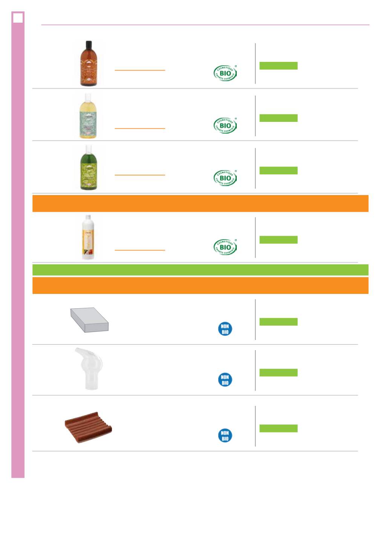Select the clear glass dispenser image
Screen dimensions: 392x555
[89, 369]
